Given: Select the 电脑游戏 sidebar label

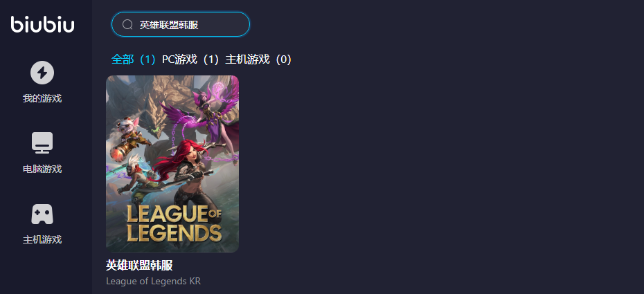Looking at the screenshot, I should pos(42,169).
